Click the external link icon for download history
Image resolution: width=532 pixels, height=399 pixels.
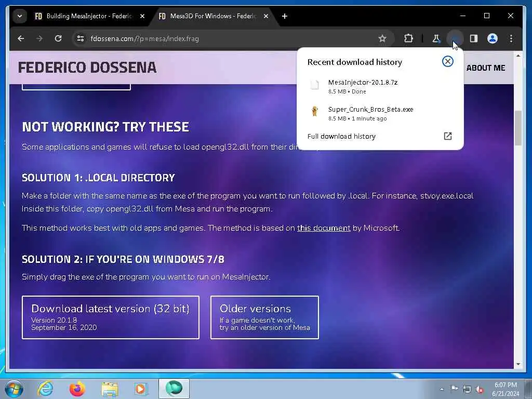[x=447, y=136]
